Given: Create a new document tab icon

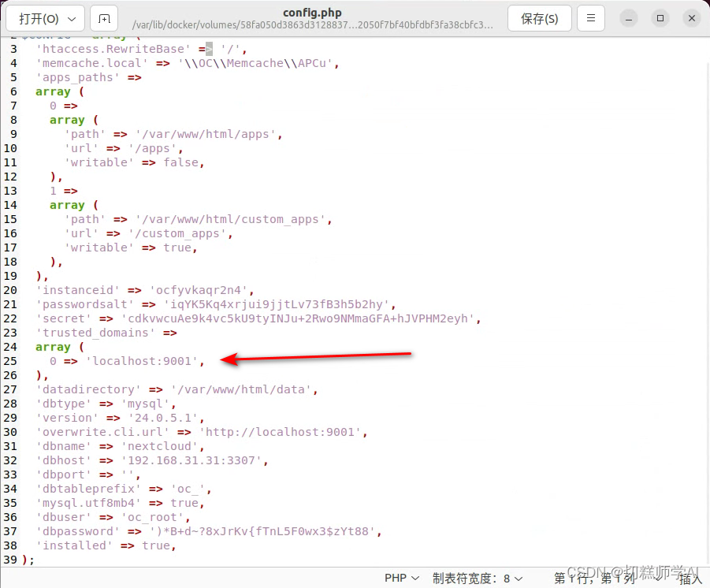Looking at the screenshot, I should [x=104, y=19].
